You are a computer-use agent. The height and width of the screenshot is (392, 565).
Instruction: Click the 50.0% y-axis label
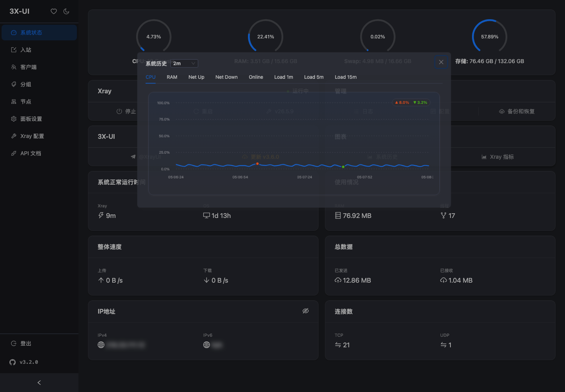coord(164,136)
